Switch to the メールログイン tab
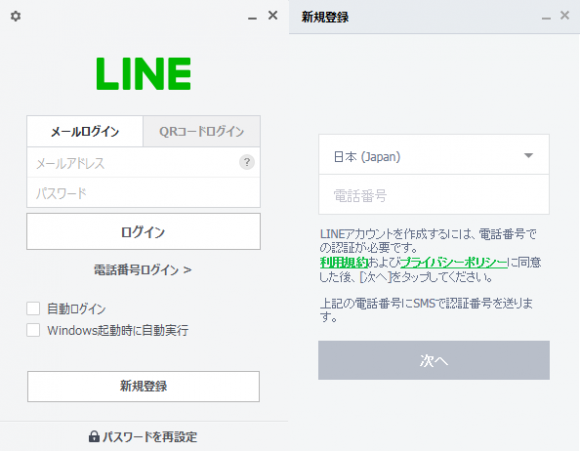 point(85,131)
